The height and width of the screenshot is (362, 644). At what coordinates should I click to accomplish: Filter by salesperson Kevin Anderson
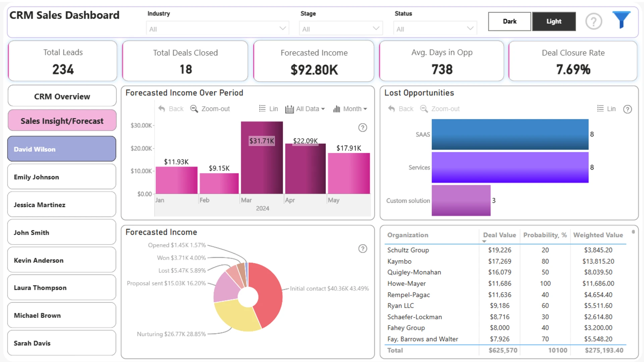click(x=62, y=260)
